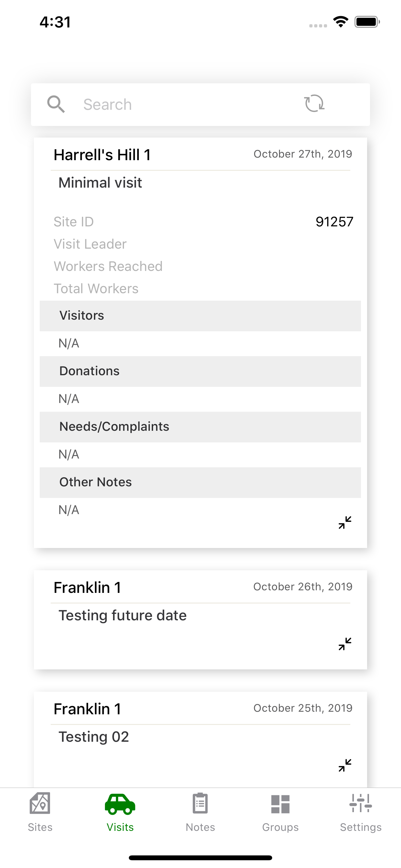
Task: Focus the Search input field
Action: tap(189, 104)
